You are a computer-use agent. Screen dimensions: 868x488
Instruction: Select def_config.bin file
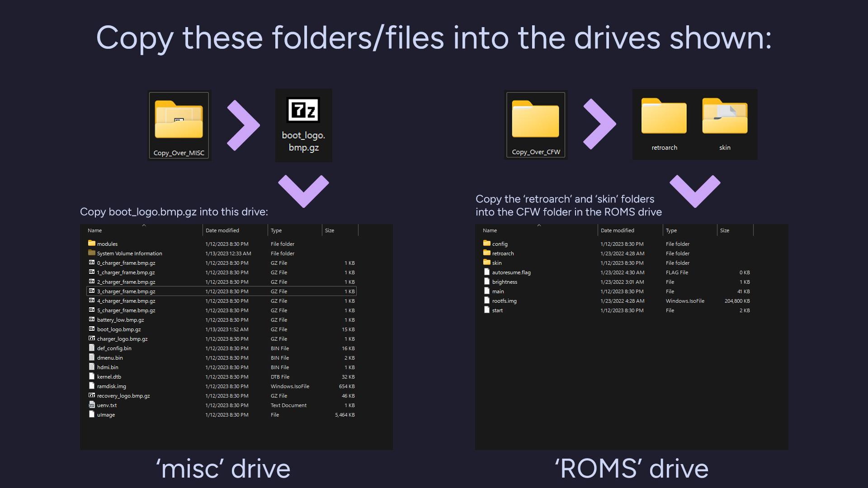click(222, 348)
